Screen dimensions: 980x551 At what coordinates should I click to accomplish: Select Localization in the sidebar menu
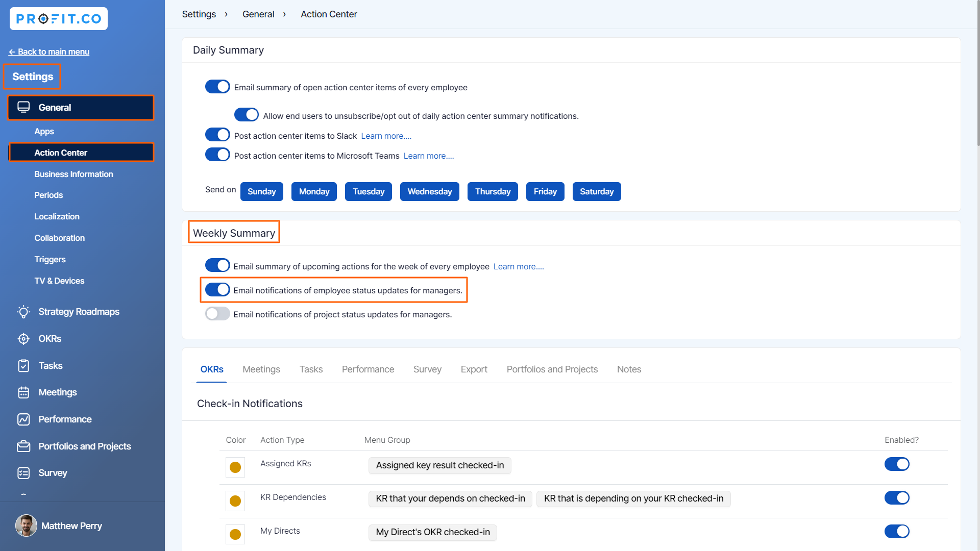(57, 216)
